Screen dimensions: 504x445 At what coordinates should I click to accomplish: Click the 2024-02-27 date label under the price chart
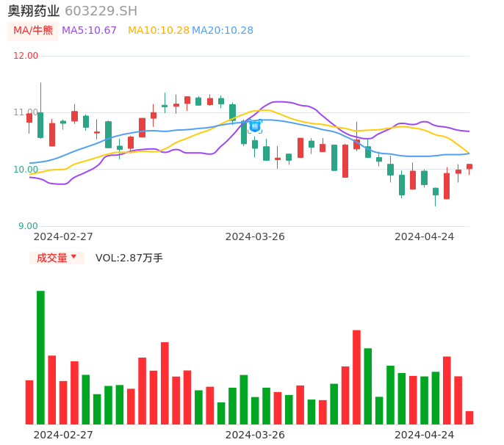tap(63, 236)
